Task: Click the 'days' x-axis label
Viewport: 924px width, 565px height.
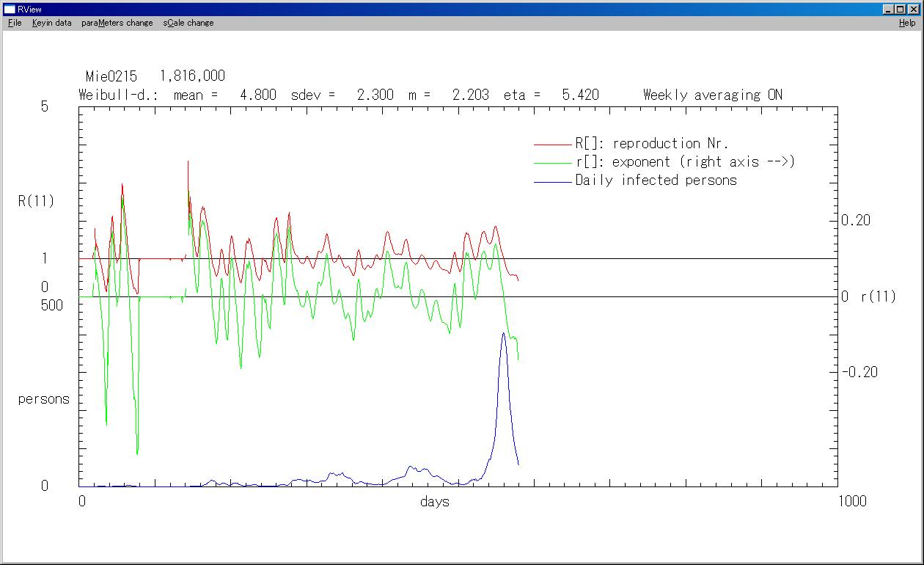Action: pos(435,502)
